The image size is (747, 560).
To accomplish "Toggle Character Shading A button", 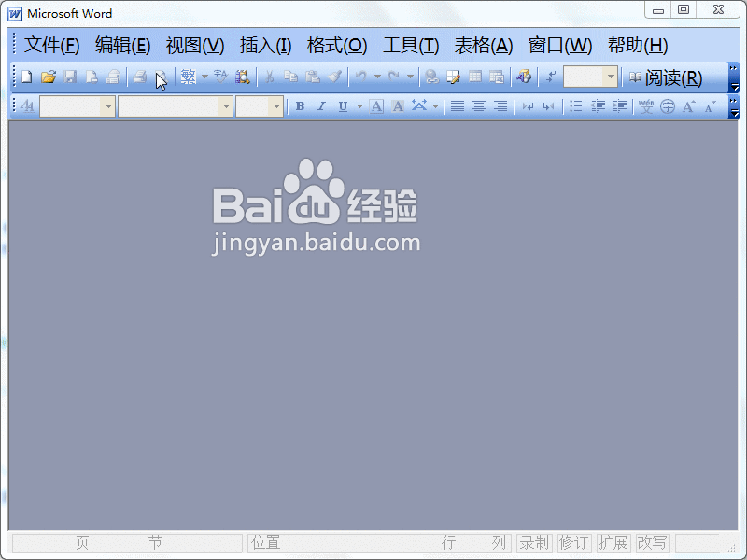I will tap(398, 105).
